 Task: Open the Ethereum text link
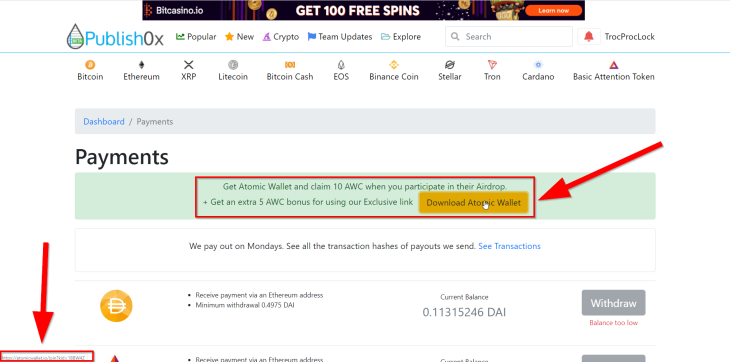(x=142, y=77)
